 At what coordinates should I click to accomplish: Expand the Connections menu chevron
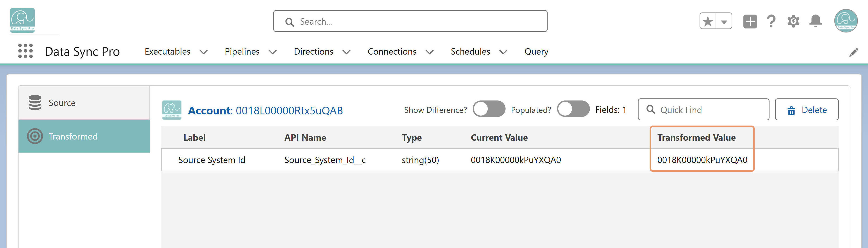[429, 52]
